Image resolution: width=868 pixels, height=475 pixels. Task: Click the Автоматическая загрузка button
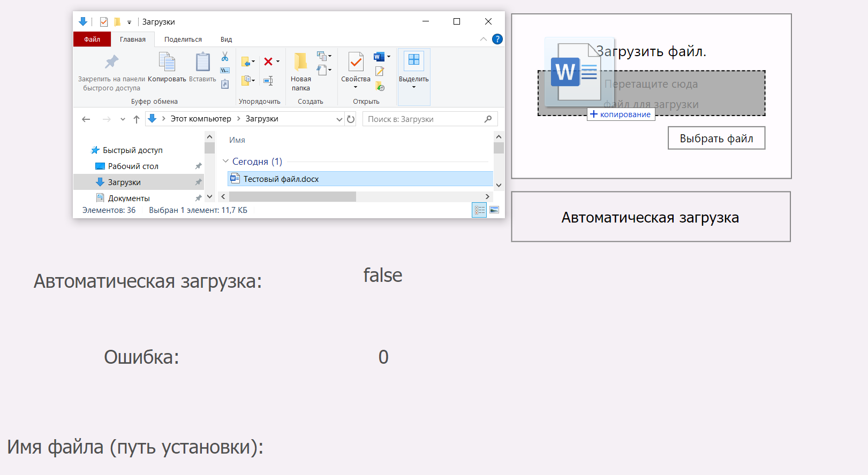click(x=651, y=217)
